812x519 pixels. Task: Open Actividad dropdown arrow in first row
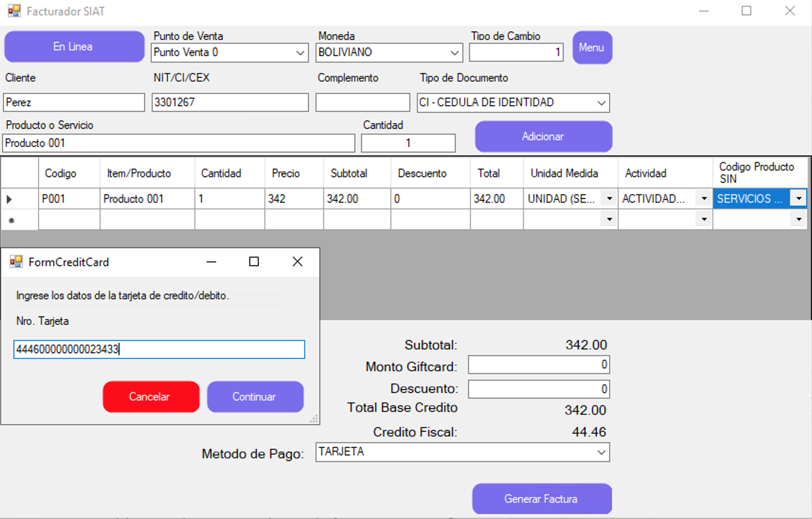704,199
